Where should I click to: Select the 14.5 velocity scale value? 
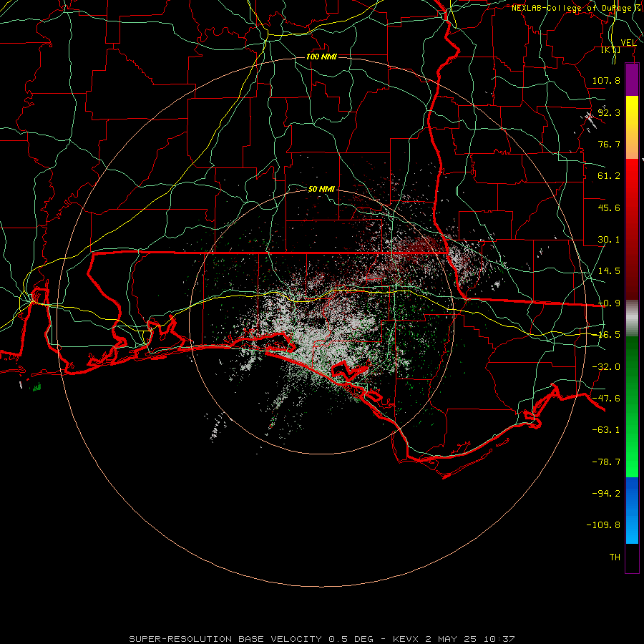609,271
